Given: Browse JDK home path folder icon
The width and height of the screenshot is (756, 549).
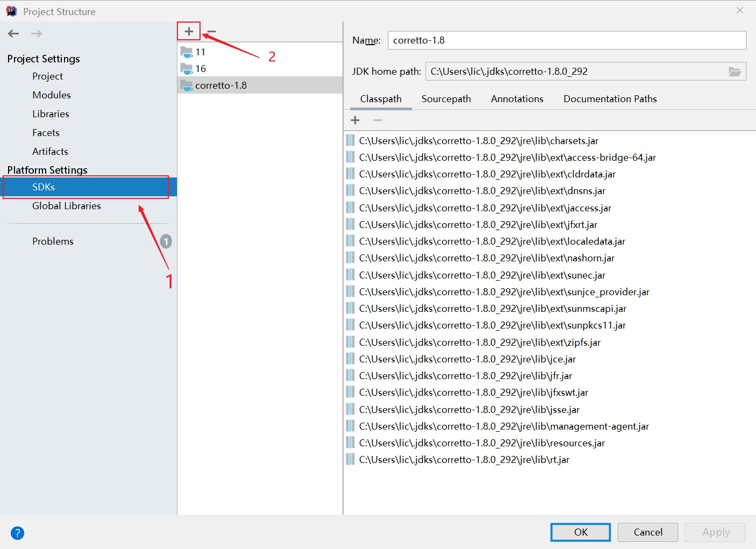Looking at the screenshot, I should pos(734,72).
